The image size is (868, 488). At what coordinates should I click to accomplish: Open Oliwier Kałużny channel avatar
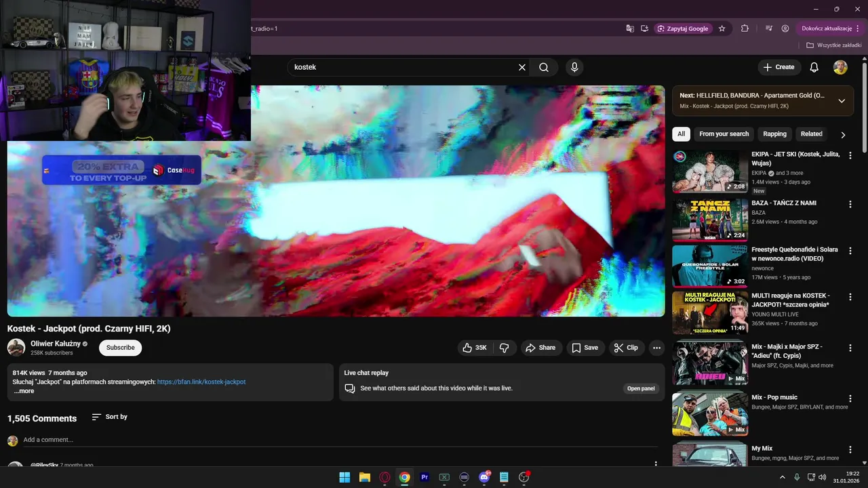[16, 348]
